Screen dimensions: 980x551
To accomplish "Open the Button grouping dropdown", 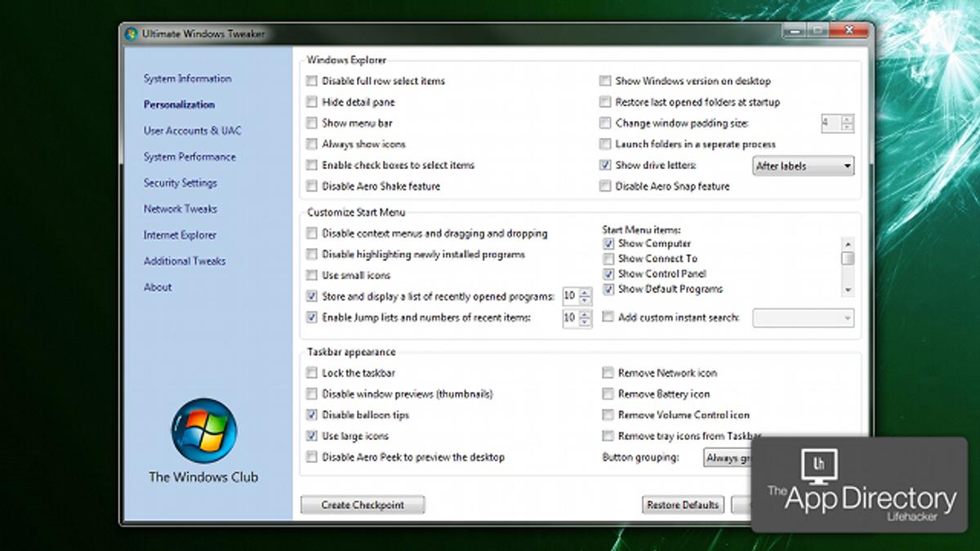I will pos(727,458).
